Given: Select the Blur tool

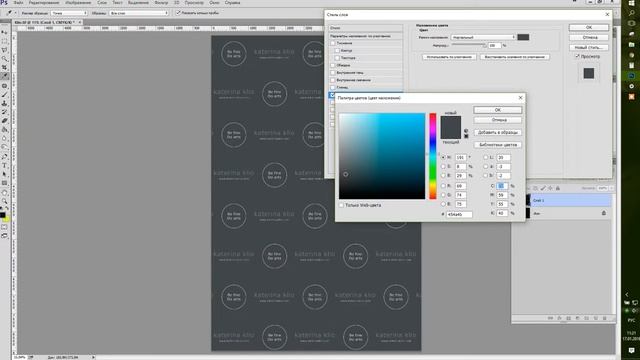Looking at the screenshot, I should [4, 138].
